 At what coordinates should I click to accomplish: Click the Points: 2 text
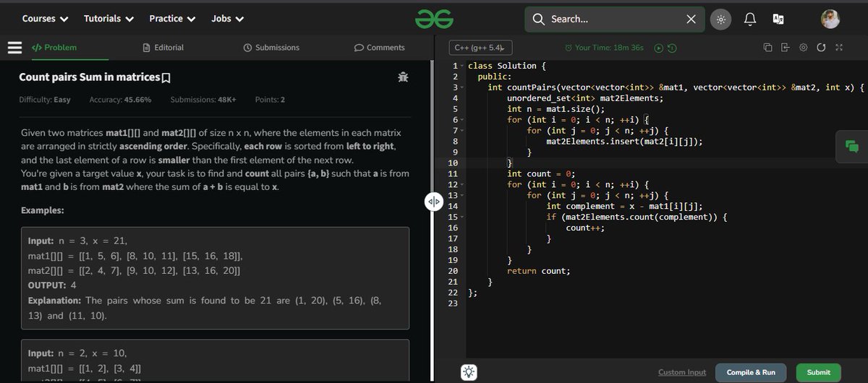(270, 100)
